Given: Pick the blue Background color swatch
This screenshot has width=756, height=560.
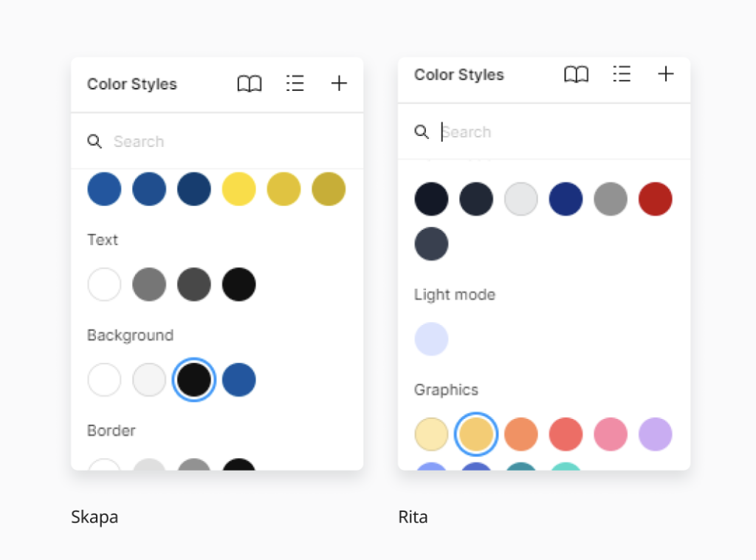Looking at the screenshot, I should [x=239, y=380].
